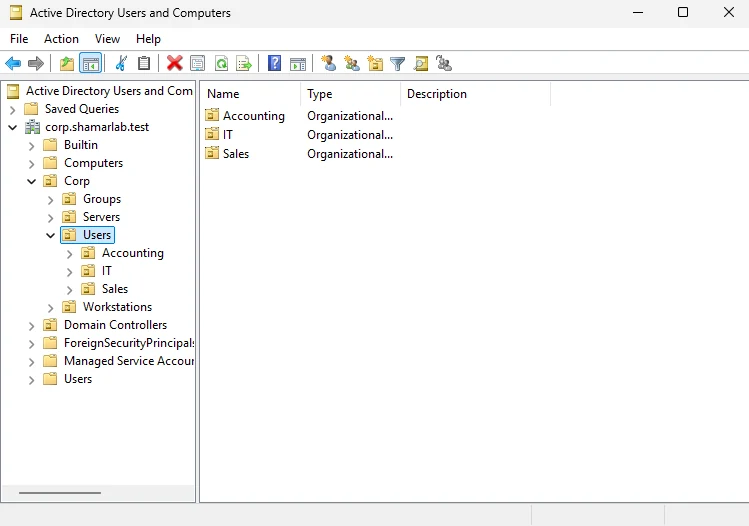Image resolution: width=749 pixels, height=526 pixels.
Task: Select IT row in the list pane
Action: (x=299, y=135)
